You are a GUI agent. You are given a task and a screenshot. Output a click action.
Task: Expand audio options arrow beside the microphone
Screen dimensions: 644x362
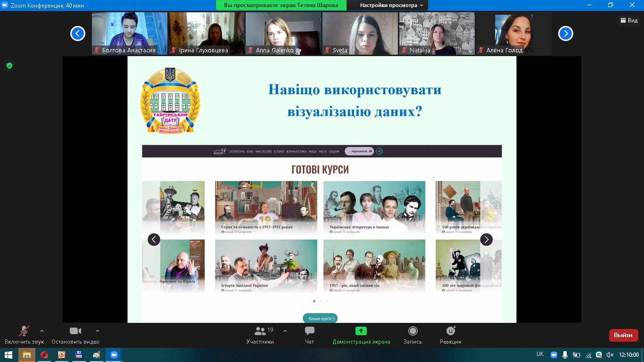coord(42,331)
